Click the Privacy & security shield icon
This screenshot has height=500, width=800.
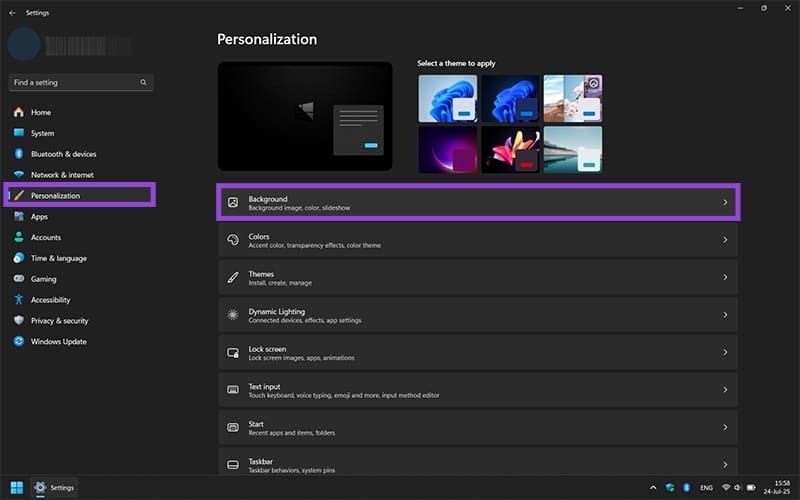tap(19, 320)
